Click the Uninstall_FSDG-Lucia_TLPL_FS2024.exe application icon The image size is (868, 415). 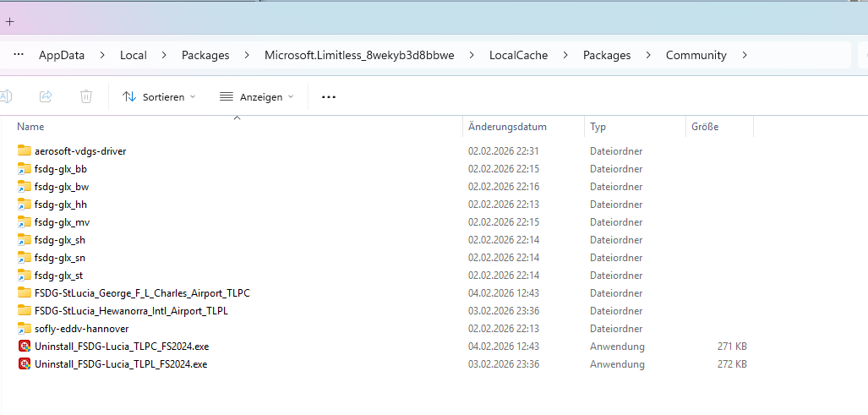(25, 364)
